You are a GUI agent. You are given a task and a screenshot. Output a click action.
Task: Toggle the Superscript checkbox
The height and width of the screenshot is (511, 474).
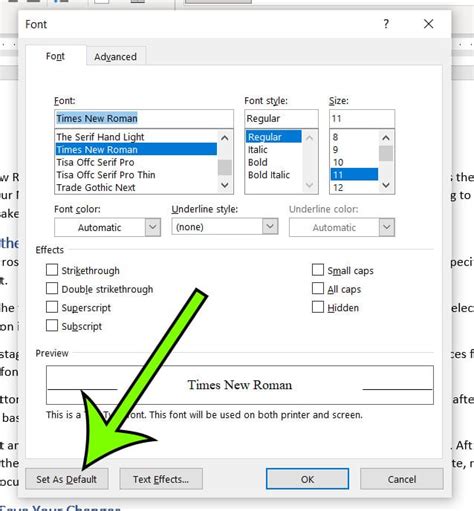[x=52, y=307]
